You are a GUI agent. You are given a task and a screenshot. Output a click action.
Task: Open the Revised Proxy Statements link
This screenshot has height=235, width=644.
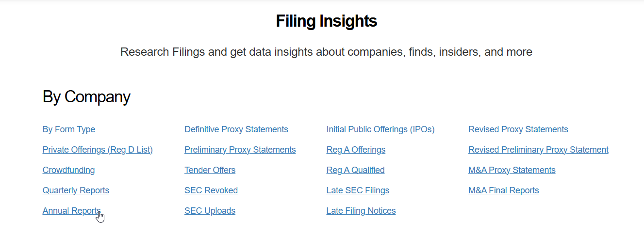click(518, 129)
